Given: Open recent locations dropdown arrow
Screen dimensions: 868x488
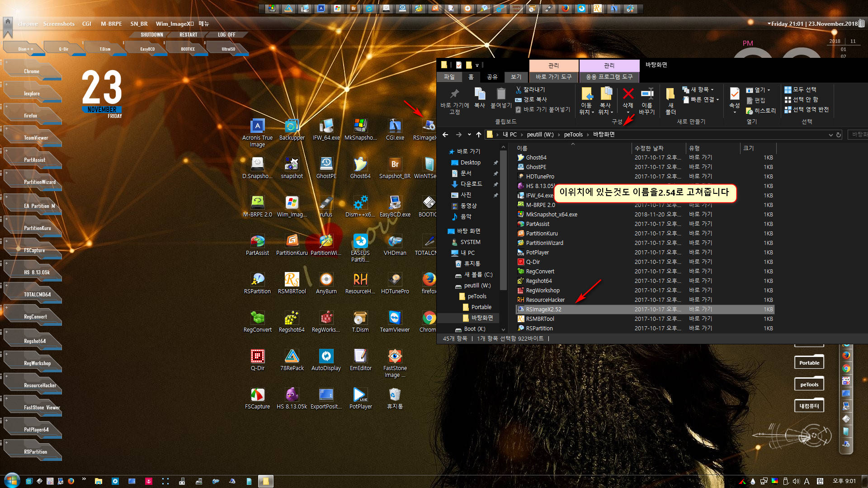Looking at the screenshot, I should [x=469, y=135].
